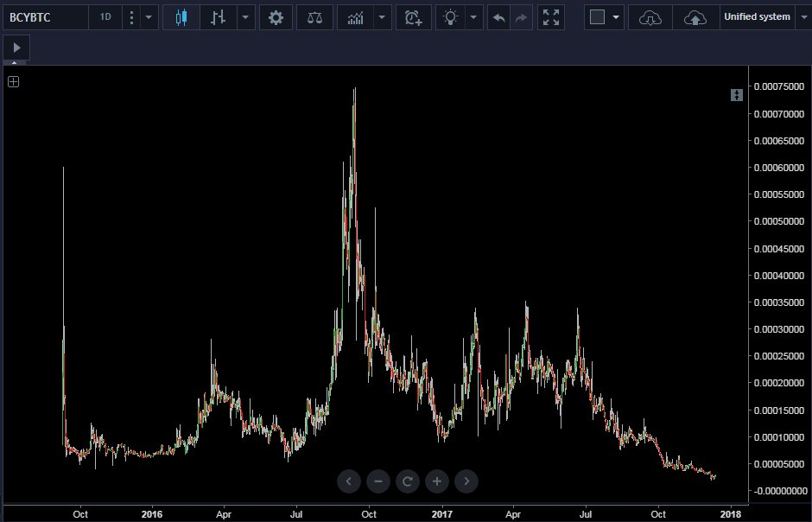Screen dimensions: 812x522
Task: Toggle the panel with plus box icon
Action: click(x=14, y=82)
